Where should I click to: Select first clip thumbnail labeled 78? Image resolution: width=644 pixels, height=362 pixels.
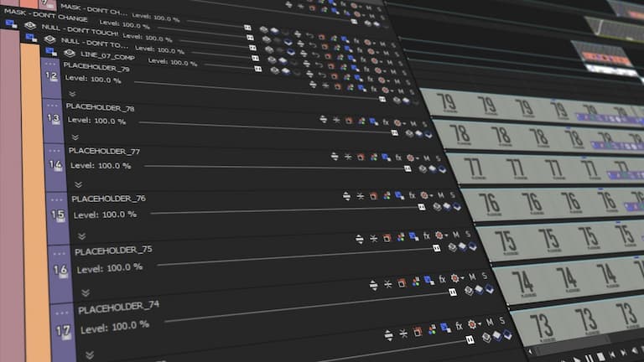460,135
